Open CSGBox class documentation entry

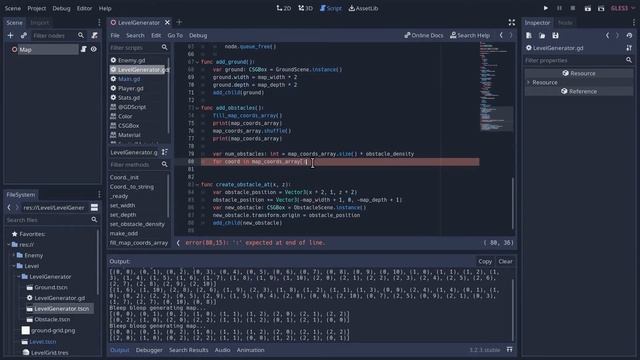(128, 126)
